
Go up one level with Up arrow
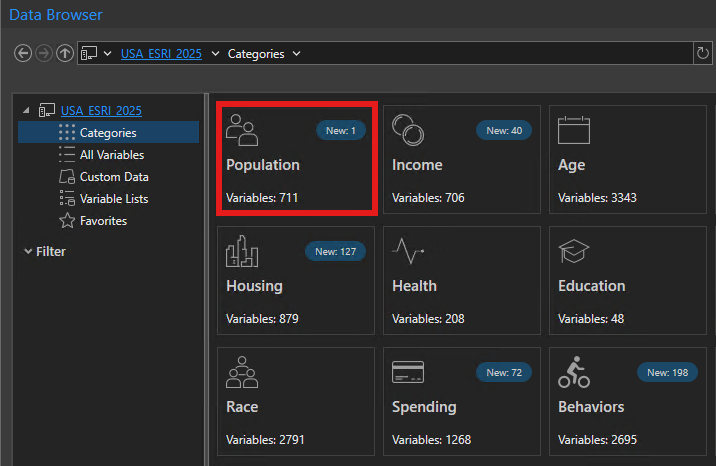pos(65,53)
